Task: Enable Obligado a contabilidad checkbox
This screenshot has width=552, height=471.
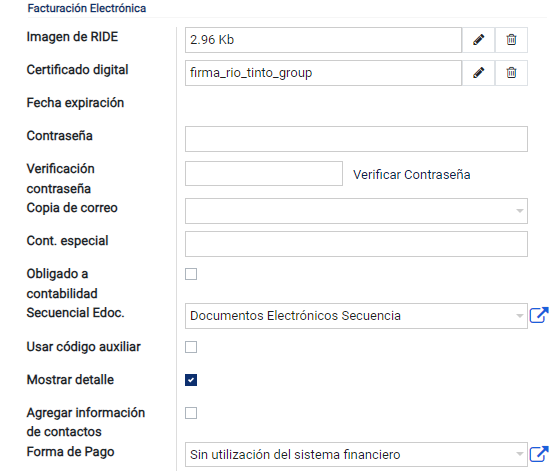Action: pos(191,274)
